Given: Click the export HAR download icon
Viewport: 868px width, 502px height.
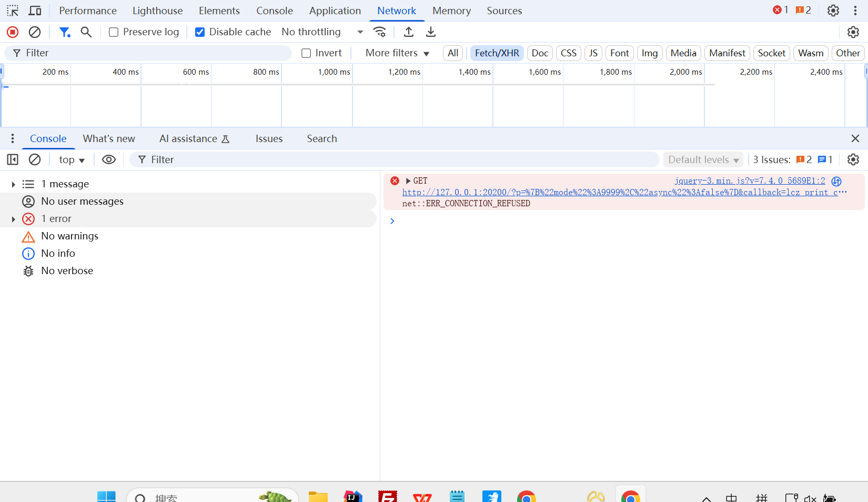Looking at the screenshot, I should (x=431, y=32).
